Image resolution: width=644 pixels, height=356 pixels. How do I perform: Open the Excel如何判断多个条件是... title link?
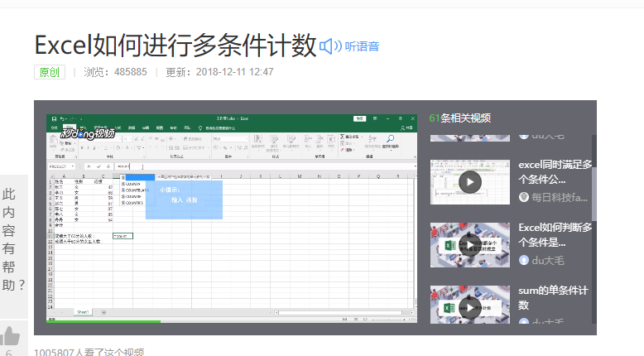pyautogui.click(x=555, y=234)
